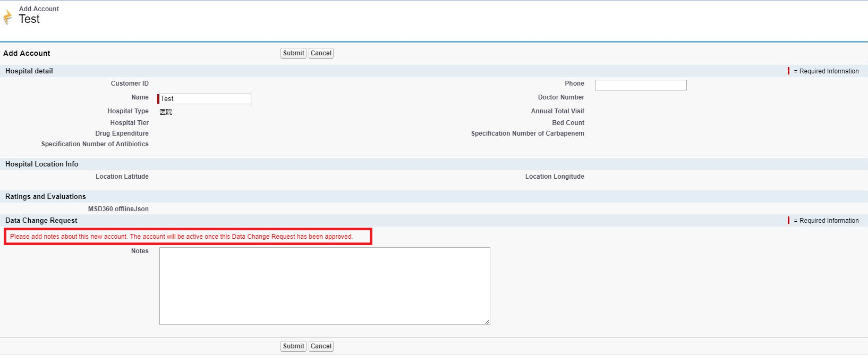This screenshot has height=359, width=868.
Task: Click the top Cancel button
Action: 321,53
